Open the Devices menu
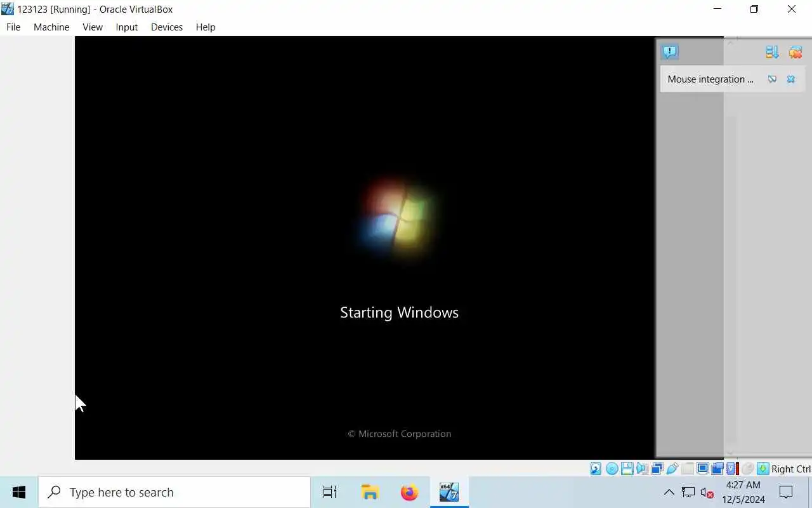Image resolution: width=812 pixels, height=508 pixels. point(167,27)
